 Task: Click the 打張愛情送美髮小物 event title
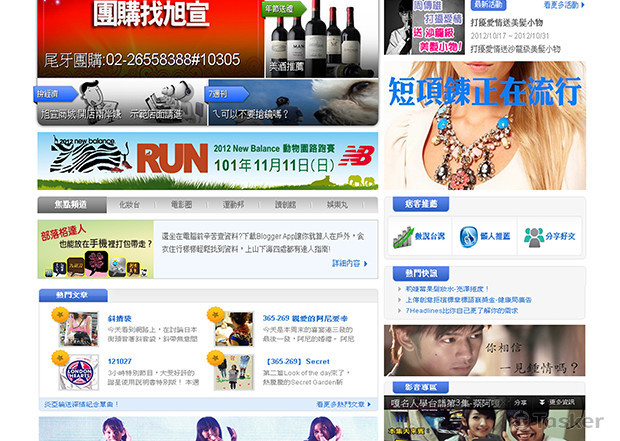[x=507, y=23]
